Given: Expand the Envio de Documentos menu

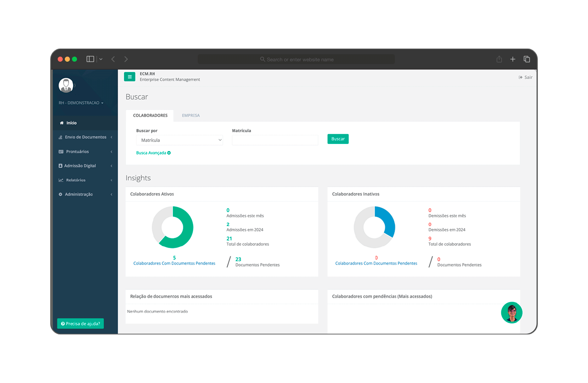Looking at the screenshot, I should [85, 137].
